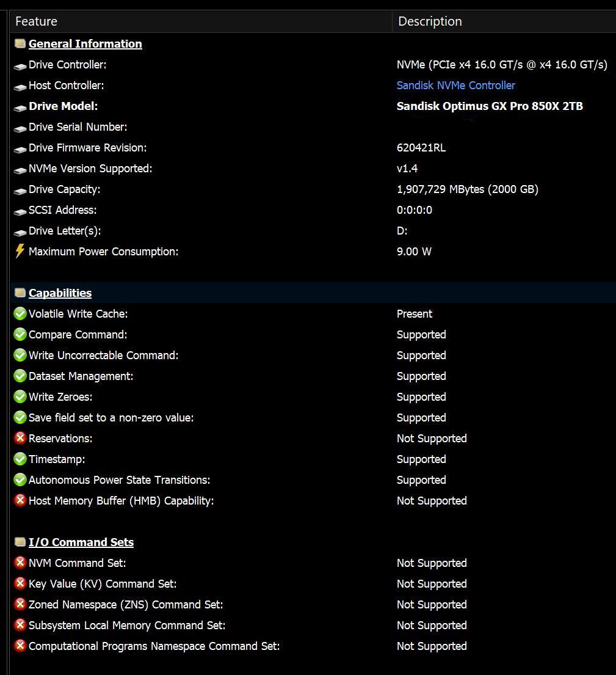Image resolution: width=616 pixels, height=675 pixels.
Task: Open the Sandisk NVMe Controller link
Action: coord(455,86)
